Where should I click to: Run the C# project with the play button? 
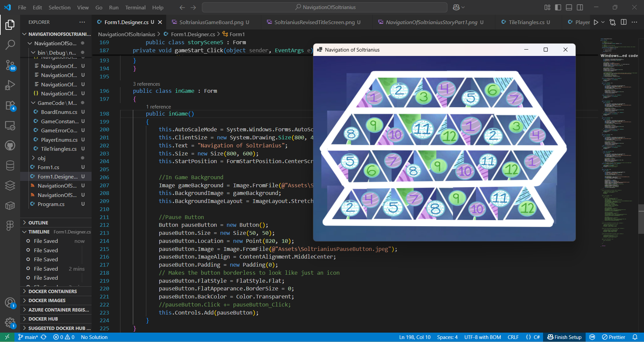(596, 22)
